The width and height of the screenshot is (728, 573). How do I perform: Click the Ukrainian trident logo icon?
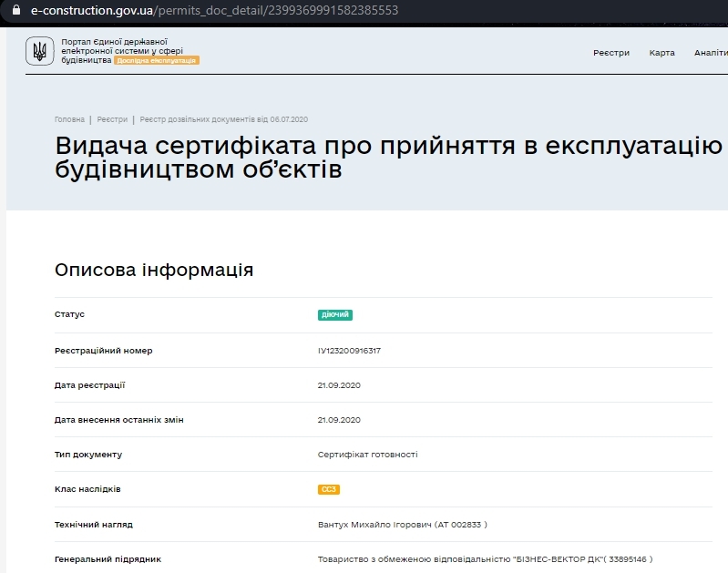40,51
